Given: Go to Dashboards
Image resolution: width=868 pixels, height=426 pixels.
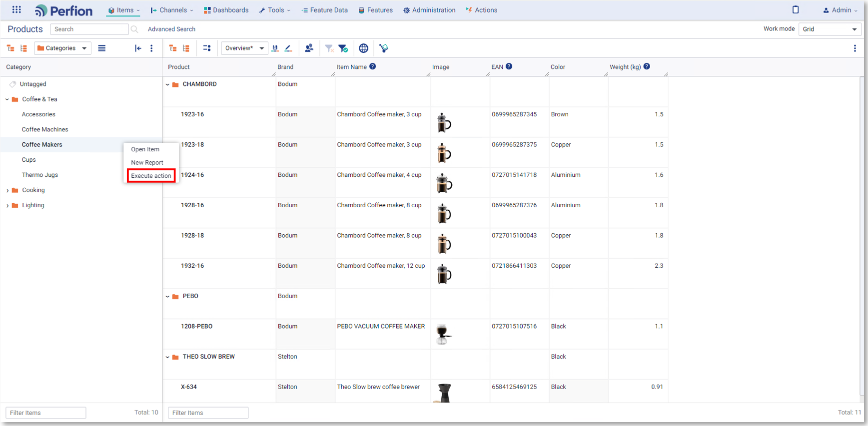Looking at the screenshot, I should coord(226,10).
